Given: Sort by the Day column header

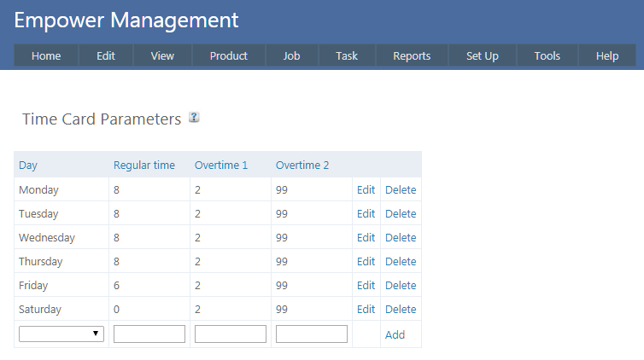Looking at the screenshot, I should click(28, 165).
